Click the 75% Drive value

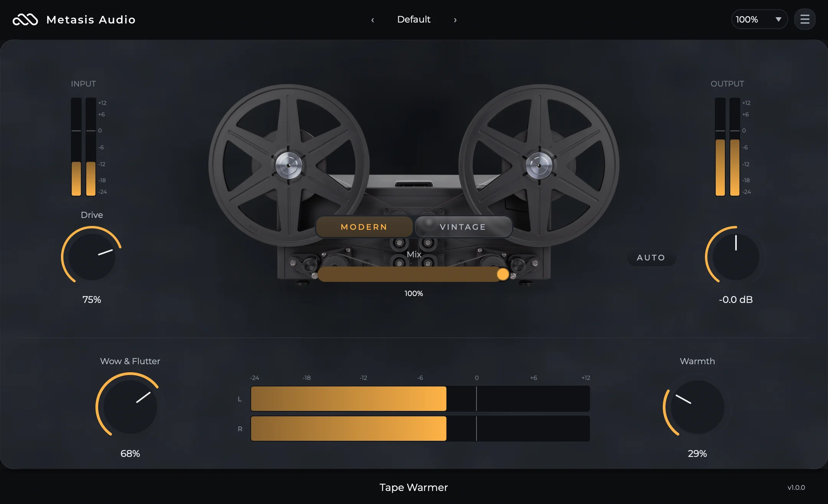(x=92, y=299)
